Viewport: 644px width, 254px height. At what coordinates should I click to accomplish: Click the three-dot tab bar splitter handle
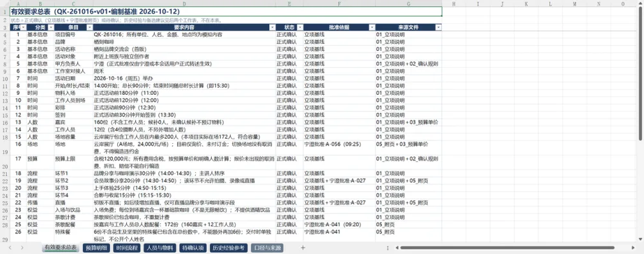(x=388, y=248)
